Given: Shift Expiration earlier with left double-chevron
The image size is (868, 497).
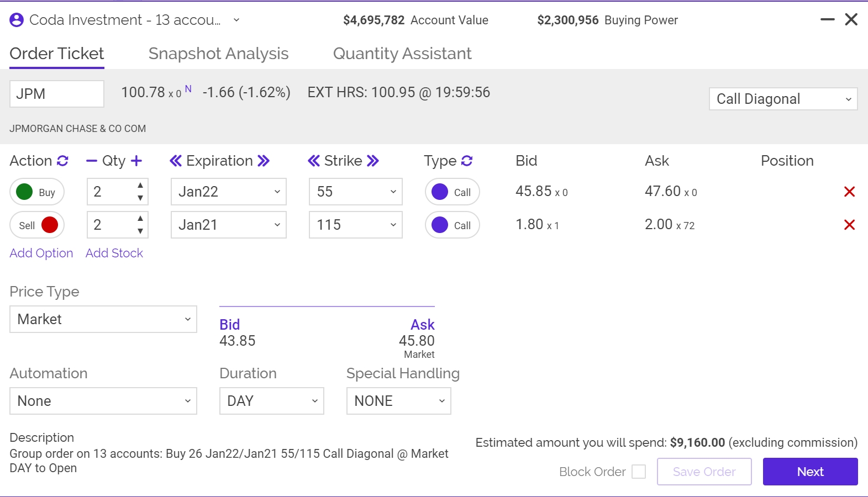Looking at the screenshot, I should coord(176,161).
